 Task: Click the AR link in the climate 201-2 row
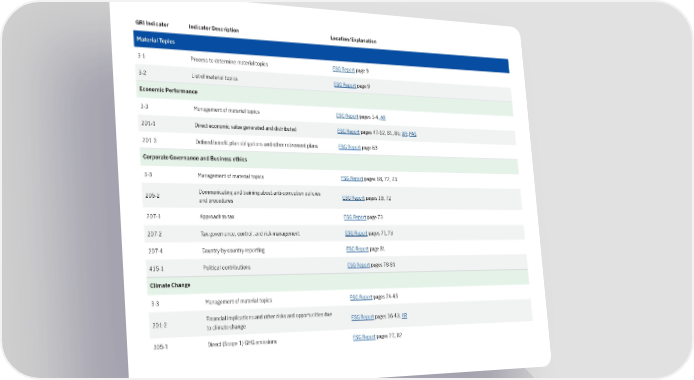point(405,315)
